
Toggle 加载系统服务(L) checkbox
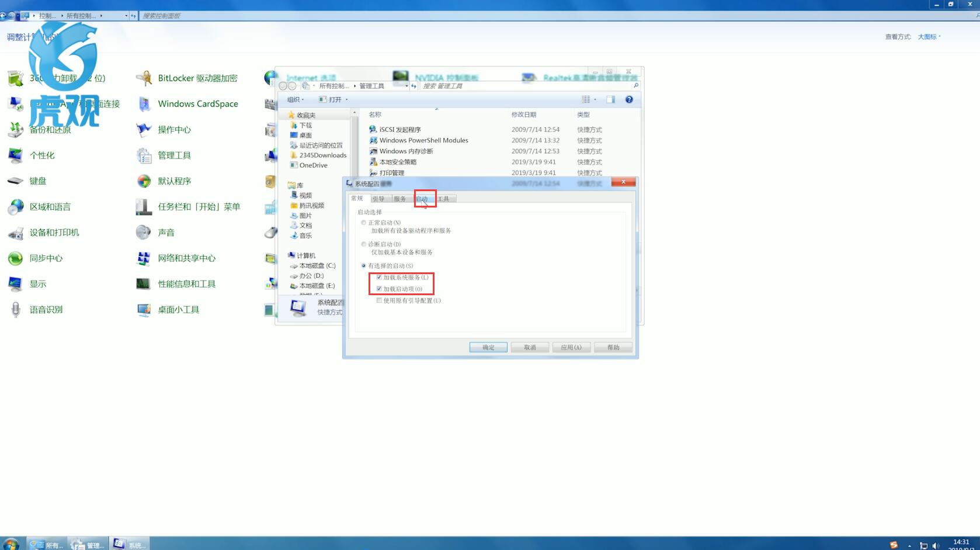tap(379, 277)
